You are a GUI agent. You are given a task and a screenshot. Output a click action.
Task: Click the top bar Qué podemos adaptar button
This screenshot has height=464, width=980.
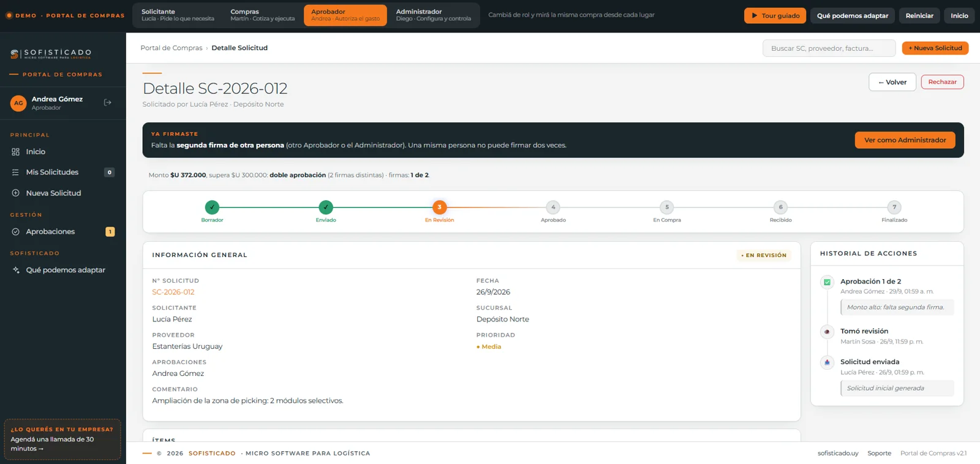853,16
